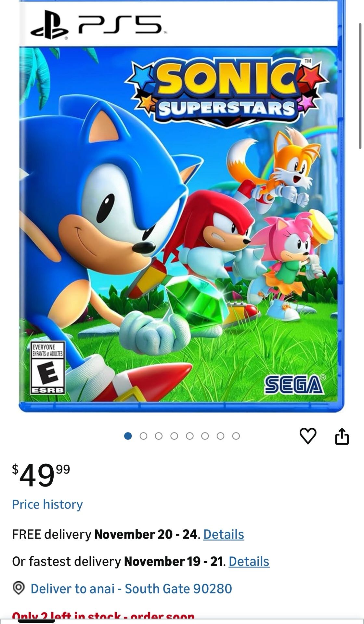Tap the location pin icon beside Deliver to
Image resolution: width=364 pixels, height=624 pixels.
coord(19,588)
